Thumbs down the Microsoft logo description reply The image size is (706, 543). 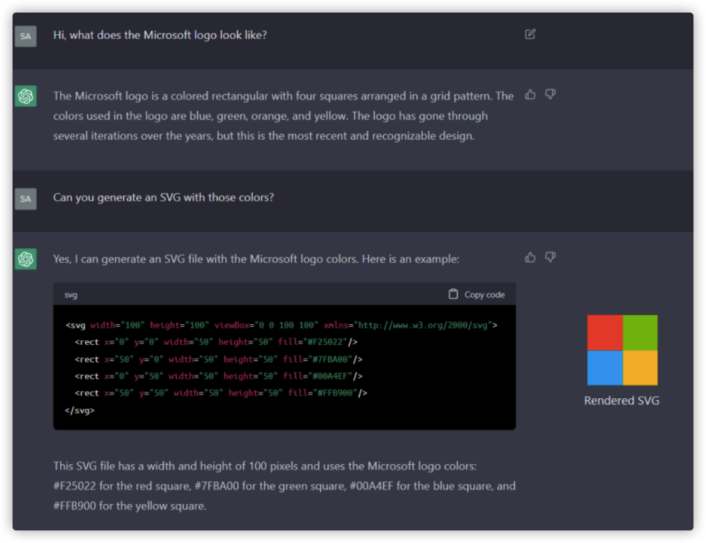pos(550,95)
